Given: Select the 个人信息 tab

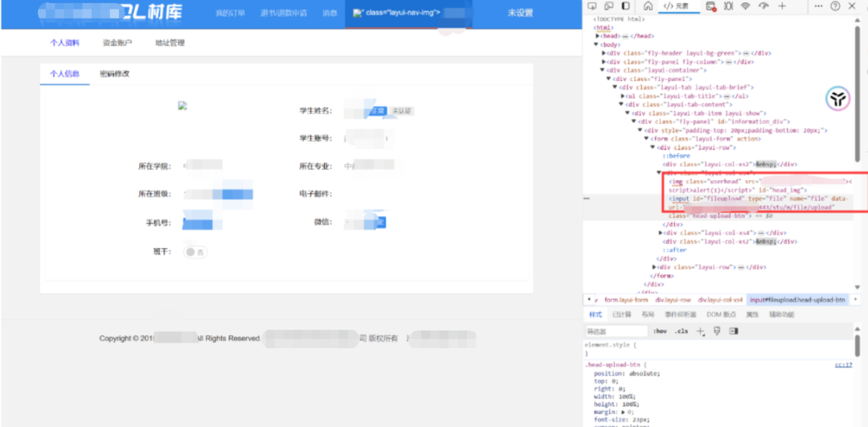Looking at the screenshot, I should click(x=65, y=74).
